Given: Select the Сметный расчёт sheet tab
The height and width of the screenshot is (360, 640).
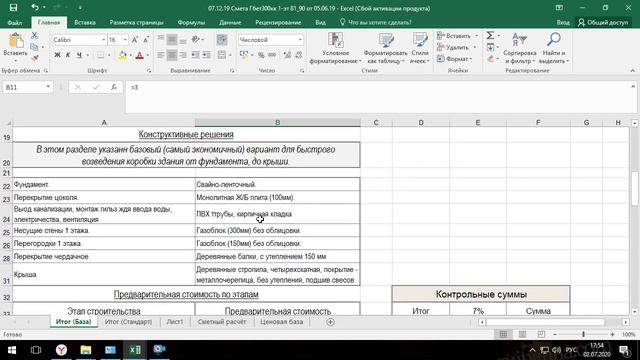Looking at the screenshot, I should point(222,322).
